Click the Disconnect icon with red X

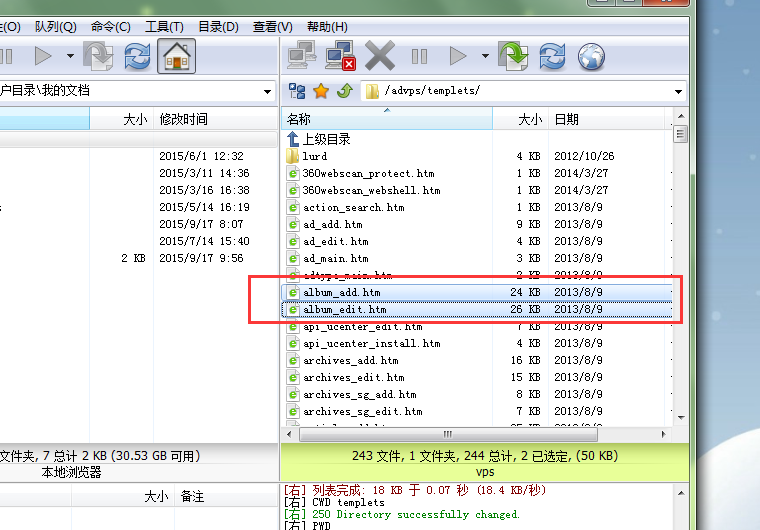341,56
